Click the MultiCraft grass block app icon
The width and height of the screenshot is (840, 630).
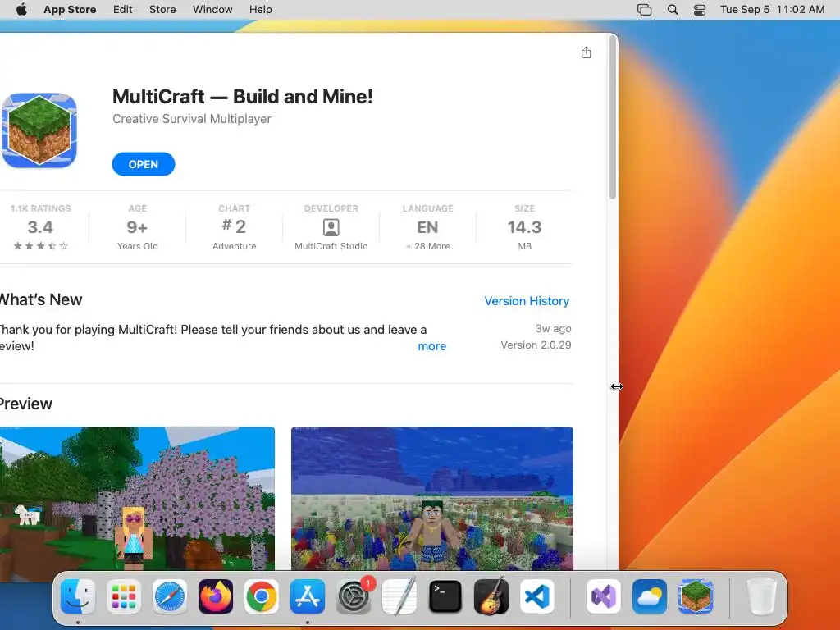click(39, 130)
